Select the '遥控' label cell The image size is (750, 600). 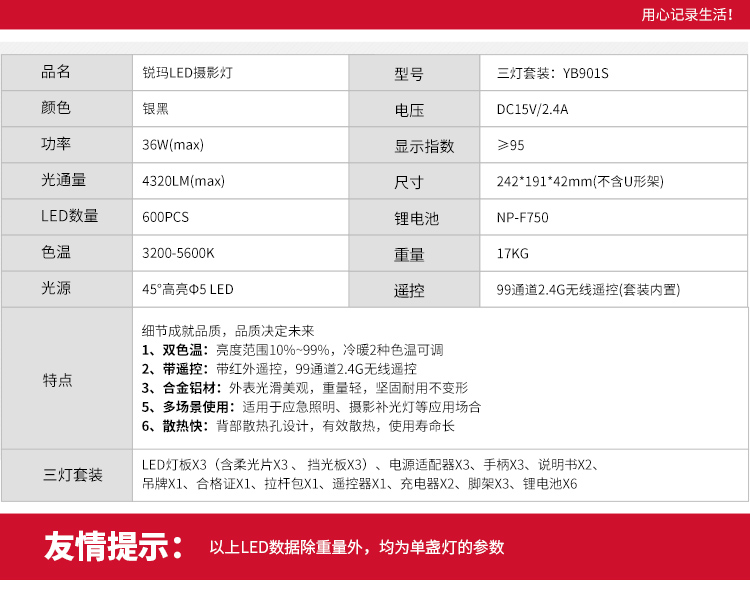coord(414,289)
